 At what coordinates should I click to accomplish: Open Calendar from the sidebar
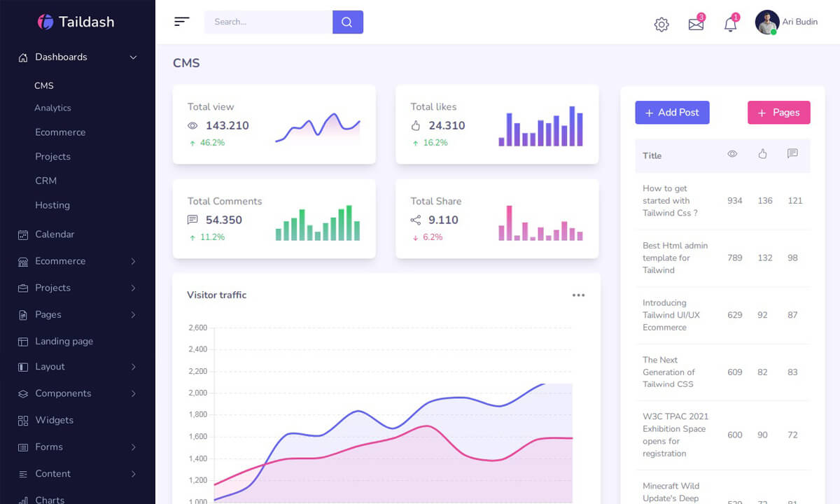pos(55,234)
